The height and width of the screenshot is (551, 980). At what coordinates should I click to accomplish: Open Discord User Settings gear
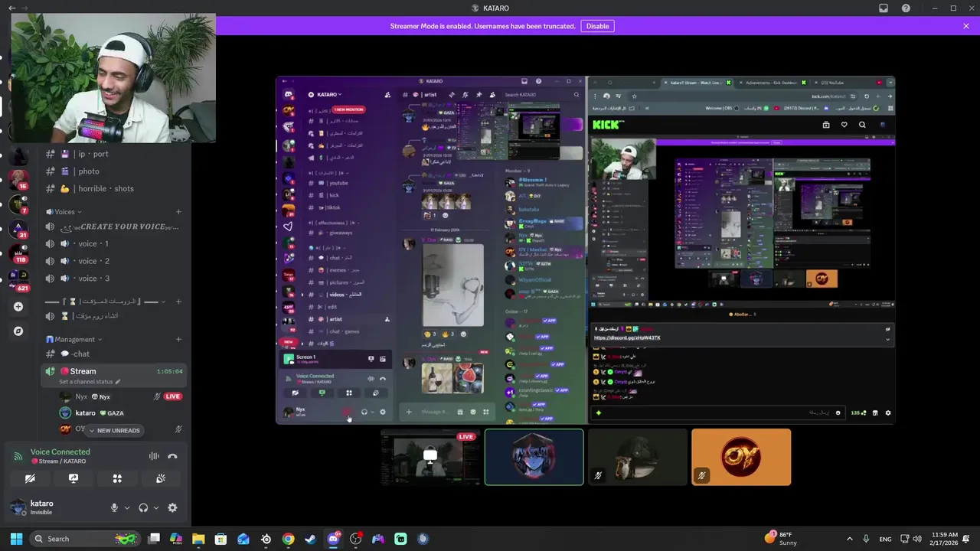172,507
